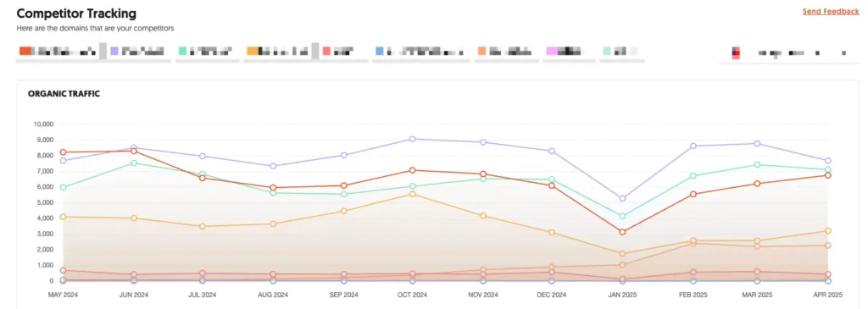This screenshot has height=309, width=868.
Task: Click the JUL 2024 axis label
Action: [203, 295]
